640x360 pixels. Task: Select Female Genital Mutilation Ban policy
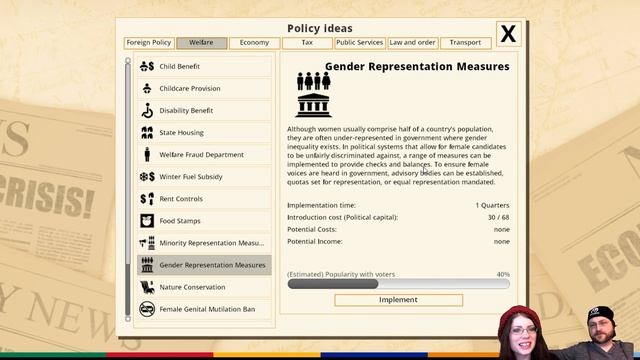[x=204, y=309]
